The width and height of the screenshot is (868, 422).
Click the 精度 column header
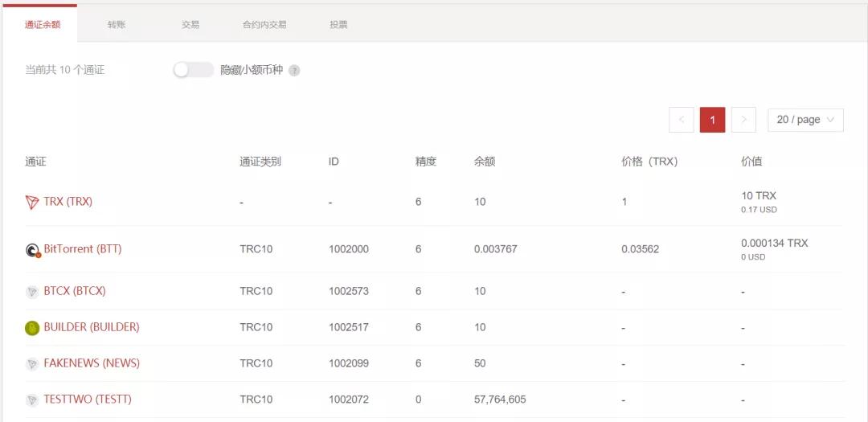[426, 162]
